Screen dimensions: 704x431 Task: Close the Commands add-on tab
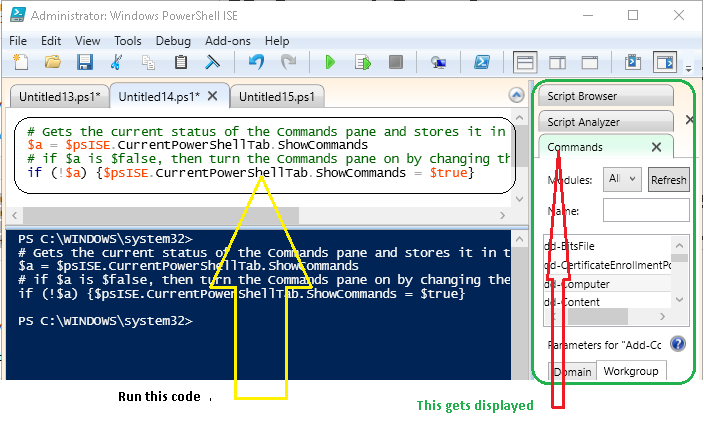656,147
